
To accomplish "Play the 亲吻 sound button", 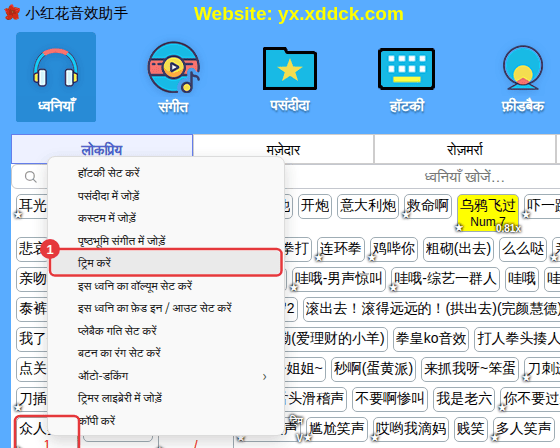I will (x=32, y=279).
